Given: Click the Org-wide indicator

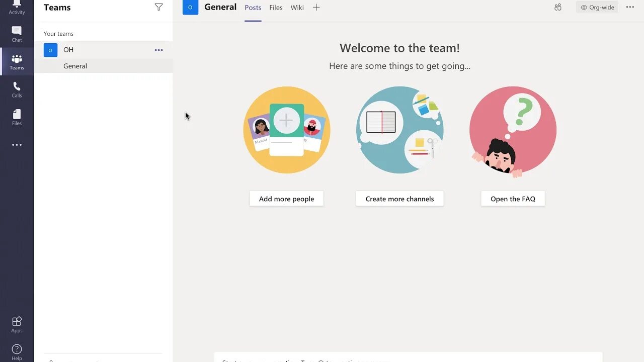Looking at the screenshot, I should pyautogui.click(x=597, y=7).
